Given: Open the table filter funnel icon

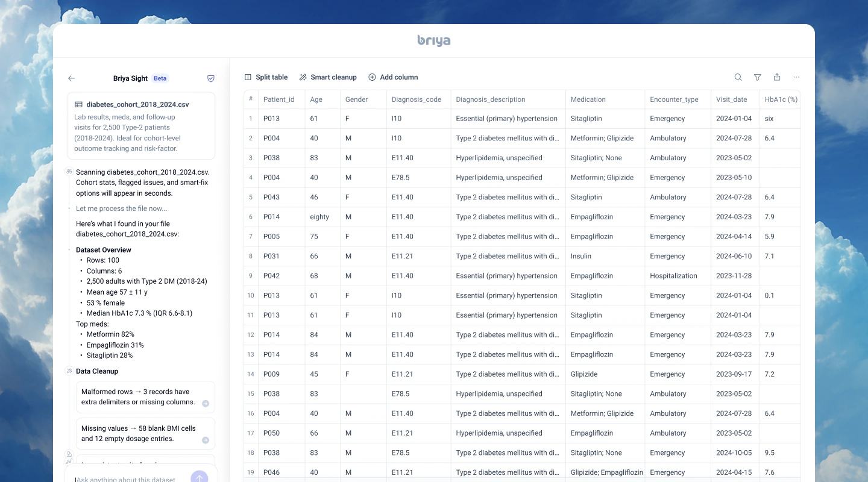Looking at the screenshot, I should click(758, 77).
